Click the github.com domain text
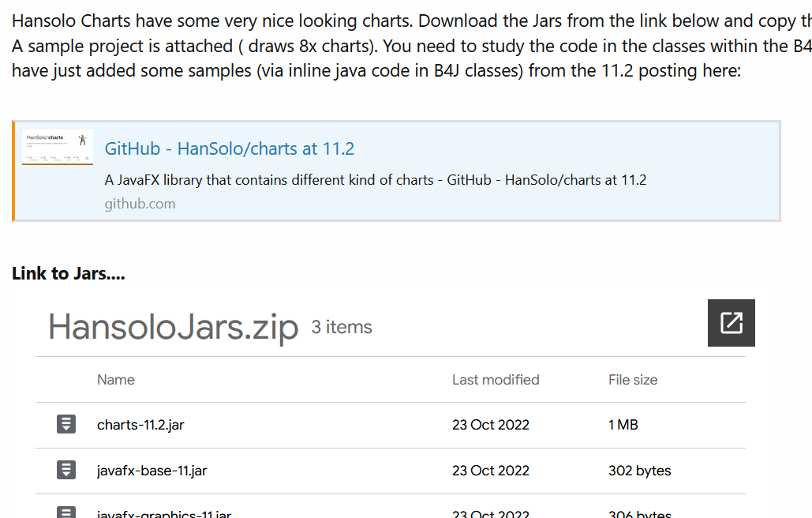This screenshot has width=812, height=518. tap(140, 204)
